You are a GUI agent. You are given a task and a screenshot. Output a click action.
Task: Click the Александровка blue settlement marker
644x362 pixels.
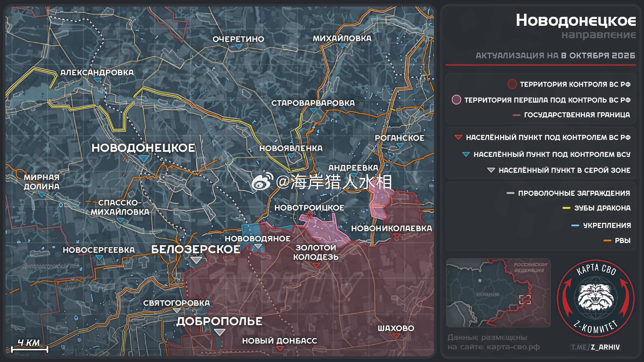click(98, 80)
